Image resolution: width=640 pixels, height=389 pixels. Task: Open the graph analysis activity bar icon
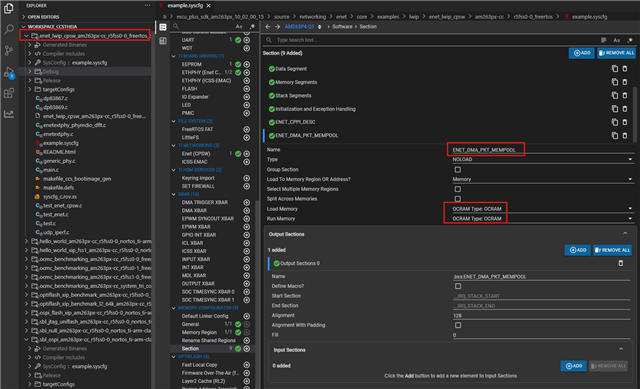[9, 114]
